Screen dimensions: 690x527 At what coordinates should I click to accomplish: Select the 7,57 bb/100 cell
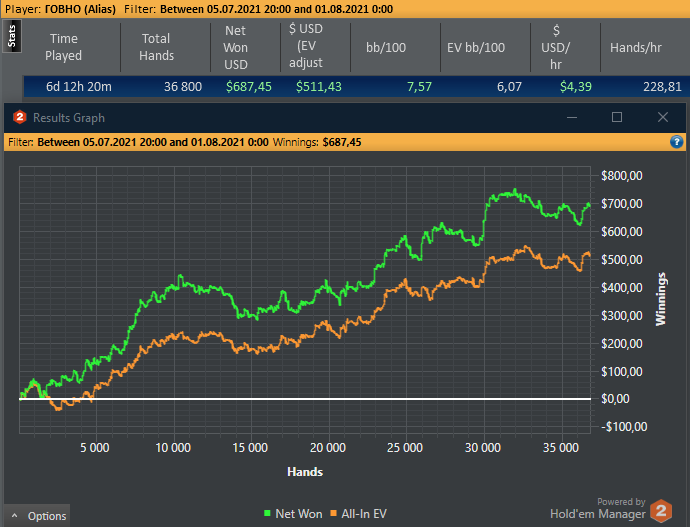pos(419,86)
